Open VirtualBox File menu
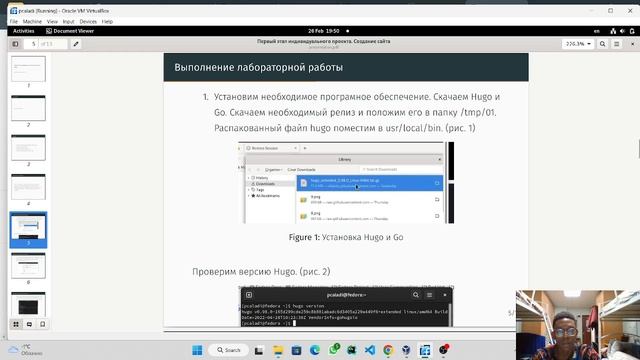The image size is (640, 360). pyautogui.click(x=14, y=22)
